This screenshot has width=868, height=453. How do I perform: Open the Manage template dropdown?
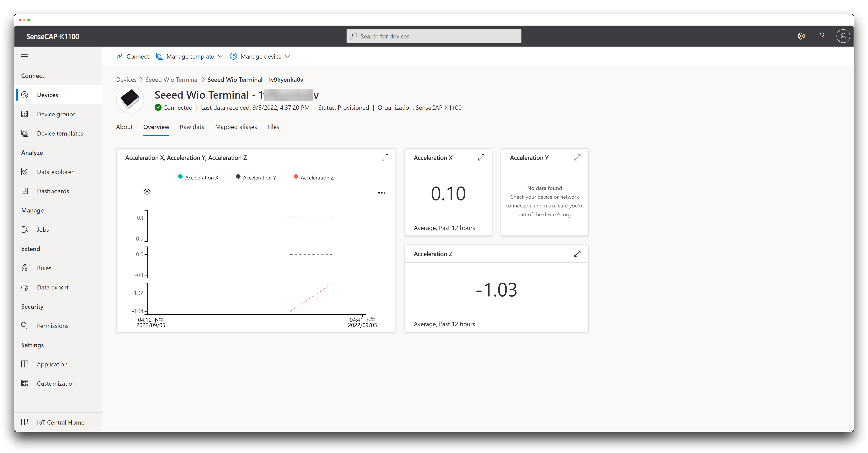click(189, 56)
